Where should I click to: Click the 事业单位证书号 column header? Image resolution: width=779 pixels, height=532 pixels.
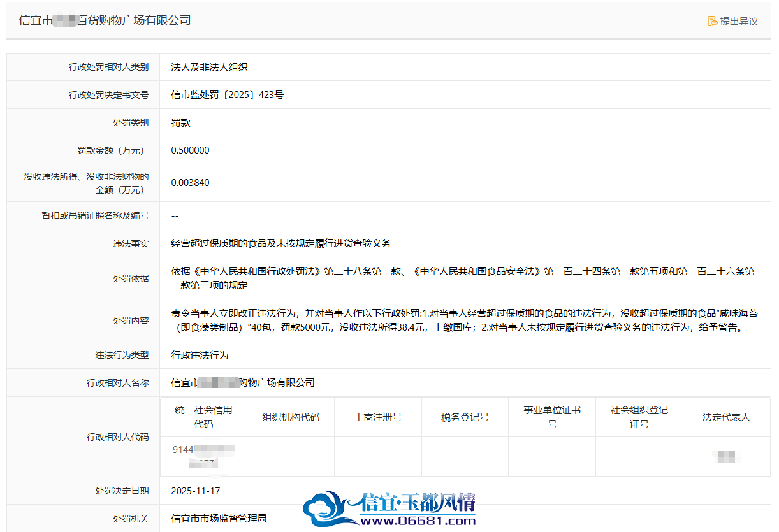[552, 417]
